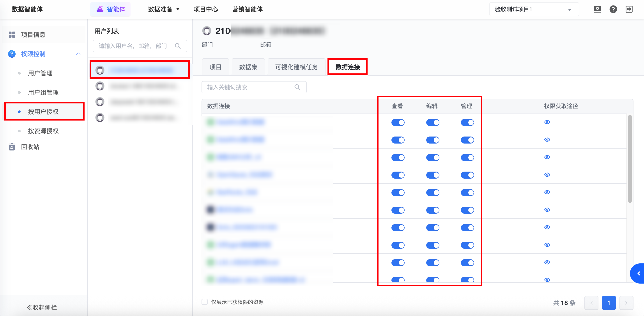Click the help question mark icon
The image size is (644, 316).
click(x=613, y=9)
